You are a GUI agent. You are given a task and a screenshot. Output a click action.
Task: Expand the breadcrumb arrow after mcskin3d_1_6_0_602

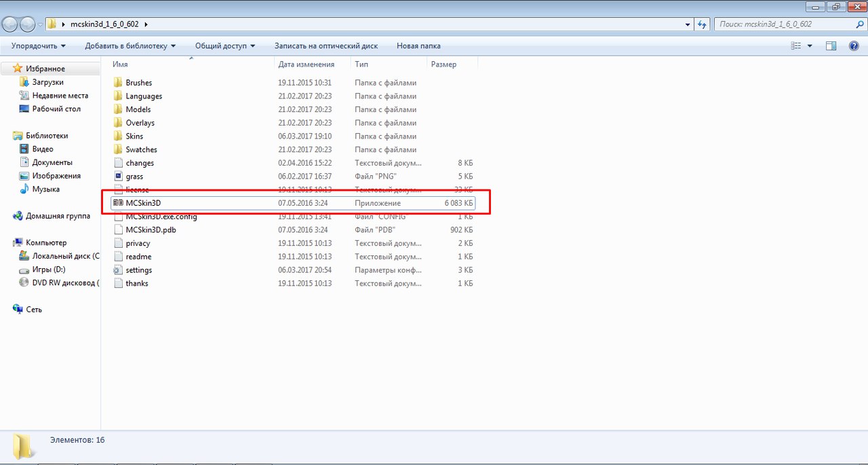tap(146, 24)
